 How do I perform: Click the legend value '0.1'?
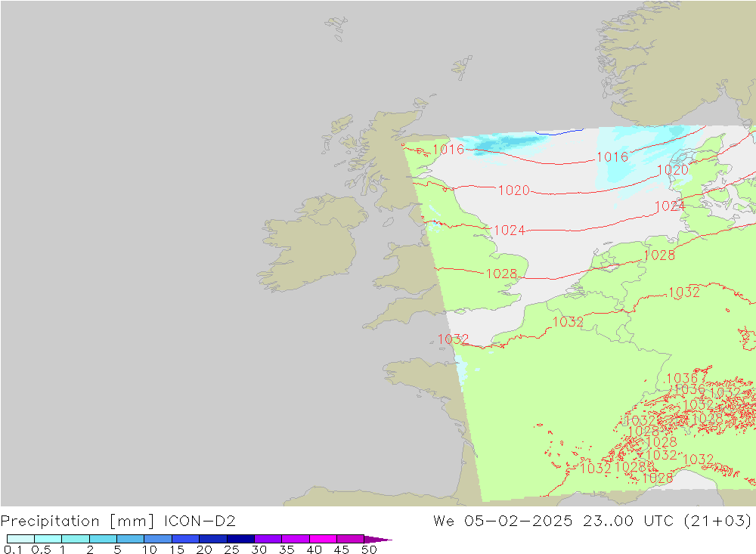click(x=13, y=549)
